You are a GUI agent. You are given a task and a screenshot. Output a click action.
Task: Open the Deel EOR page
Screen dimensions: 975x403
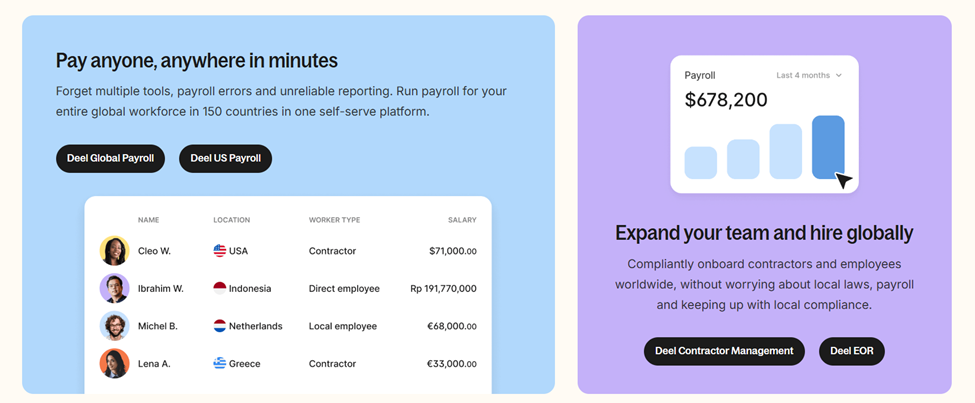852,351
